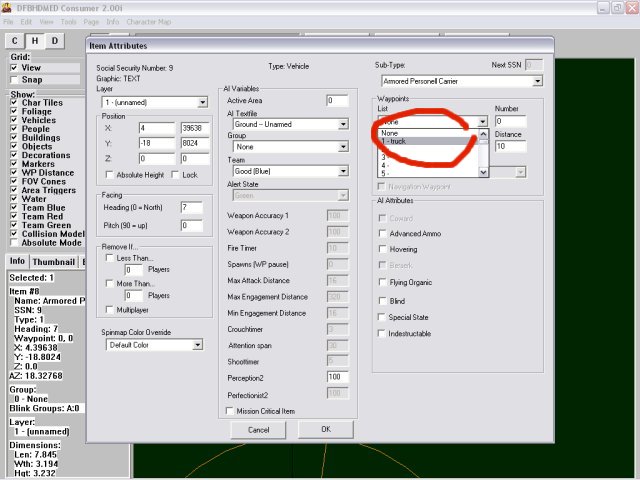
Task: Open the Sub-Type dropdown for Armored Personell Carrier
Action: coord(537,80)
